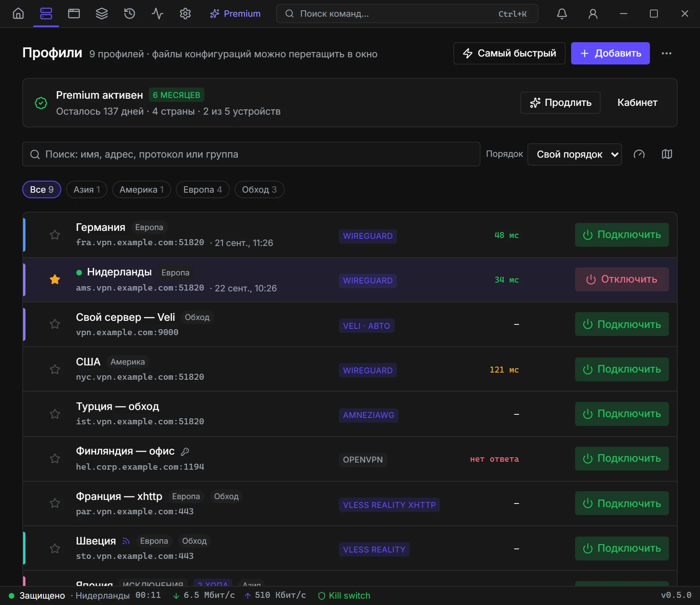Filter profiles by Обход 3
The width and height of the screenshot is (700, 605).
tap(259, 189)
